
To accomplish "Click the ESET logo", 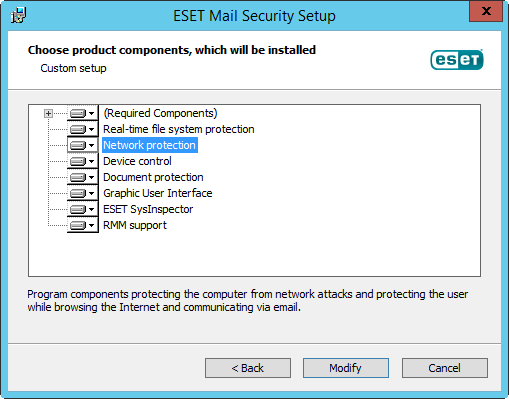I will (x=457, y=60).
